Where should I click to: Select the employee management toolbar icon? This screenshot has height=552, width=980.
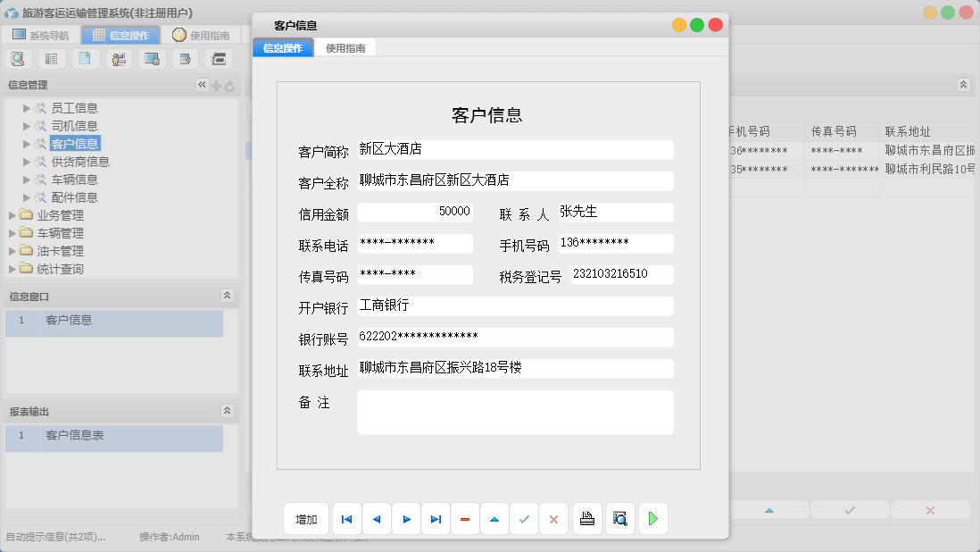(x=119, y=58)
